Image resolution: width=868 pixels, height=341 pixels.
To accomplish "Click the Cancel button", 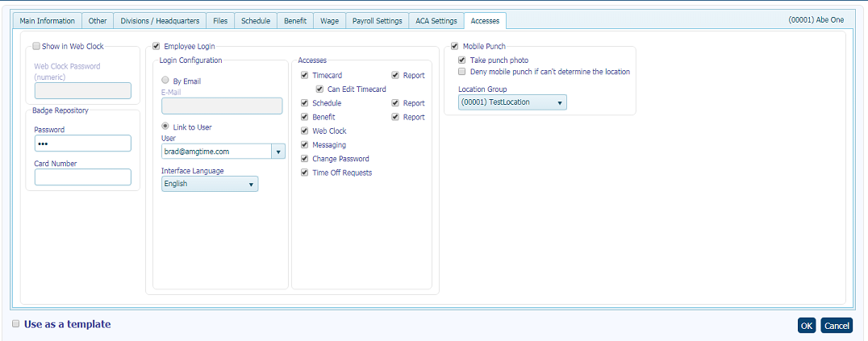I will point(837,326).
